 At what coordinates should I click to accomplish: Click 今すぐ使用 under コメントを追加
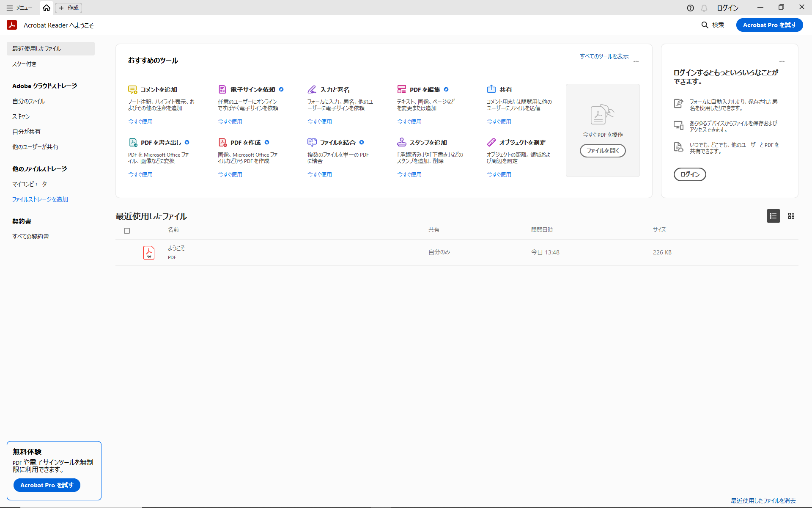(140, 121)
